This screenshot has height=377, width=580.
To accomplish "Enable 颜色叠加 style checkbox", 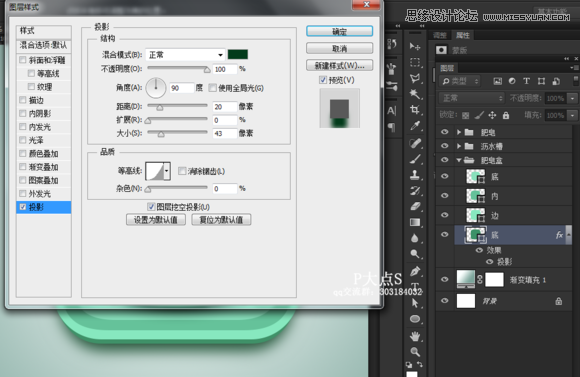I will [23, 153].
